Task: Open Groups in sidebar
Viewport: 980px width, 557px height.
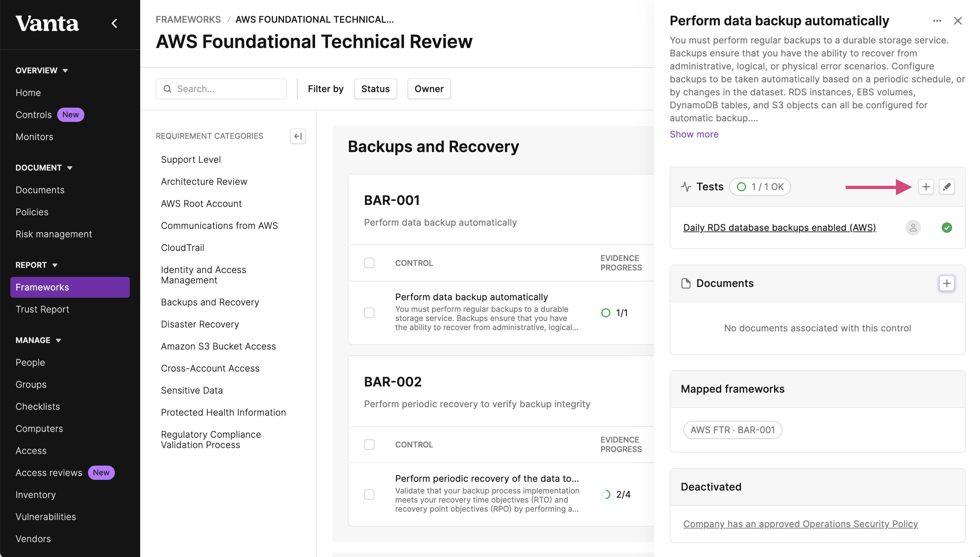Action: (x=31, y=385)
